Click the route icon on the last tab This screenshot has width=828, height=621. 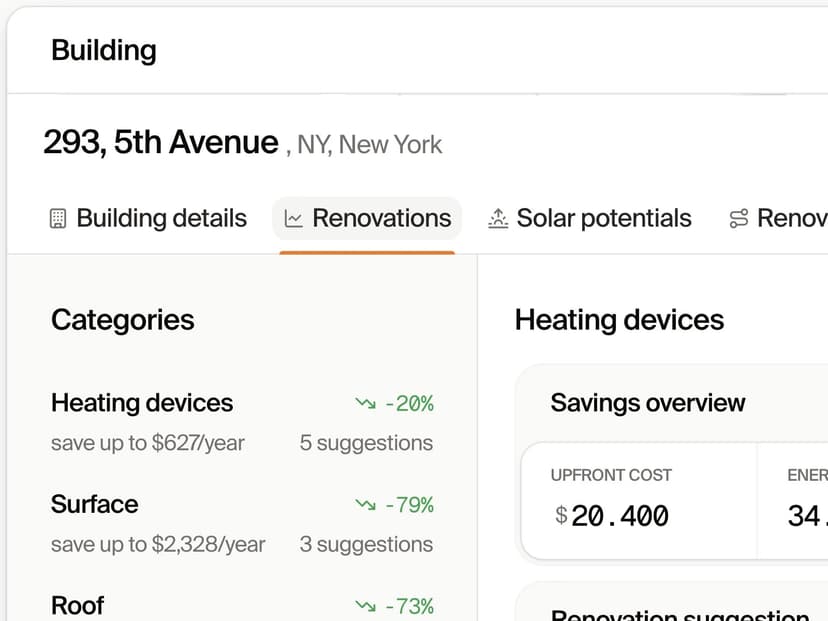(x=739, y=218)
